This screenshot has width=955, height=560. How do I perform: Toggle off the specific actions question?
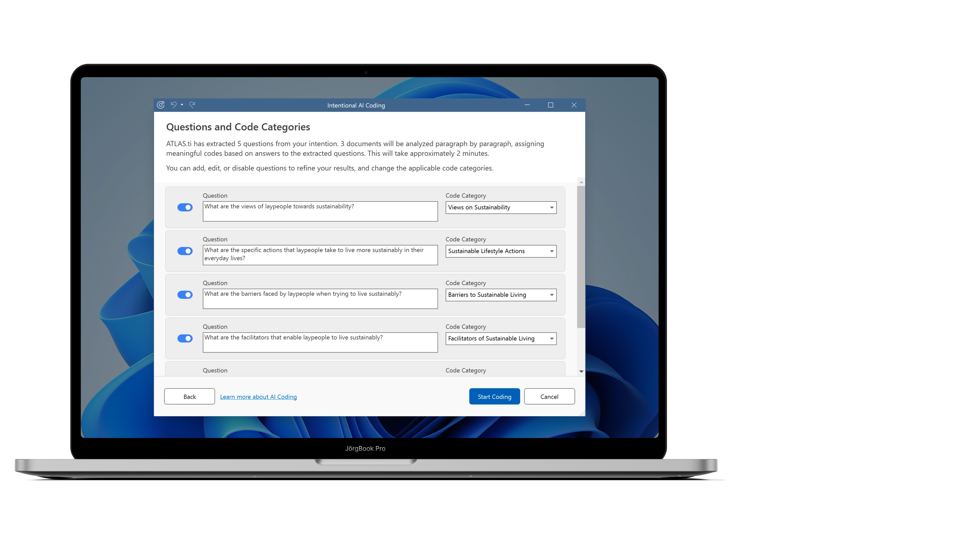coord(185,251)
